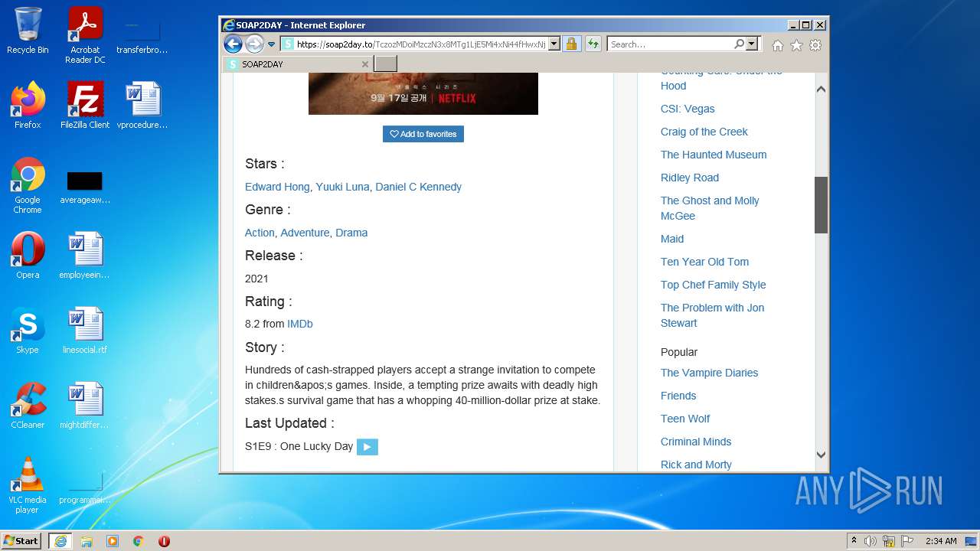Click the Add to favorites button

click(x=423, y=134)
